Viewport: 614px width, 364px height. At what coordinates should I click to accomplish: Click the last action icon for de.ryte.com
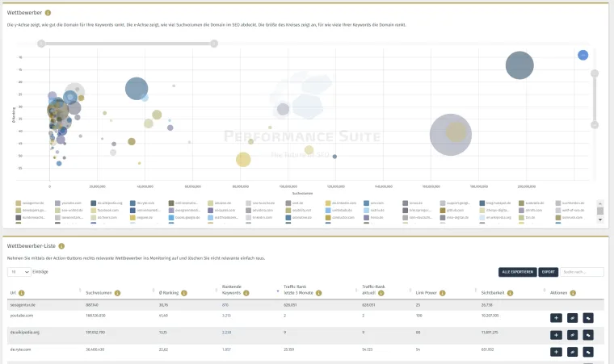[587, 352]
